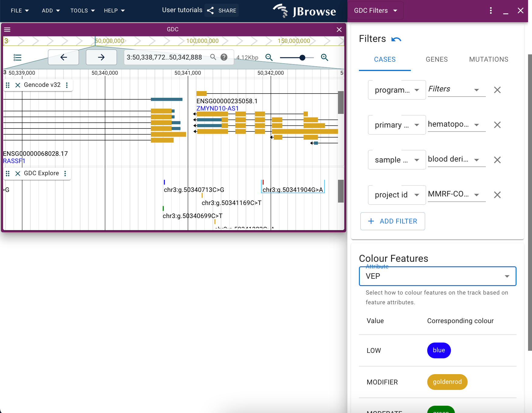Grab the GDC Explore track drag handle
Image resolution: width=532 pixels, height=413 pixels.
click(8, 173)
